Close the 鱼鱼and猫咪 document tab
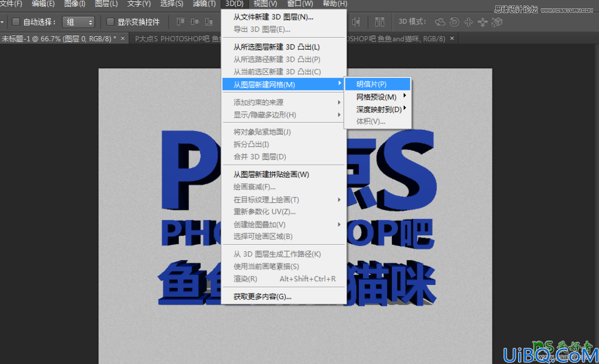599x364 pixels. 452,38
